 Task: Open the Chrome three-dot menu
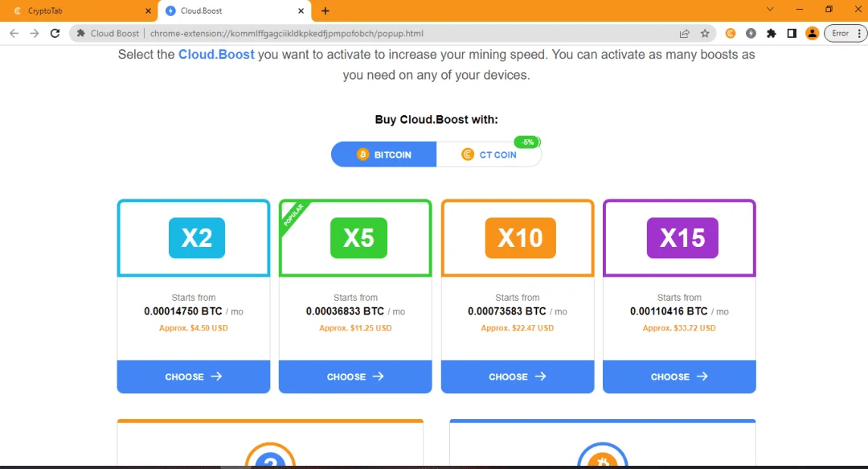point(859,33)
